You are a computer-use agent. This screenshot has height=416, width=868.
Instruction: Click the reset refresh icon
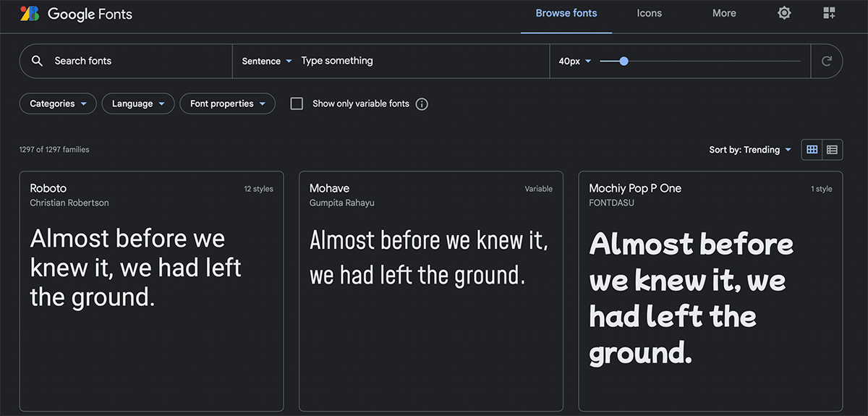[827, 61]
